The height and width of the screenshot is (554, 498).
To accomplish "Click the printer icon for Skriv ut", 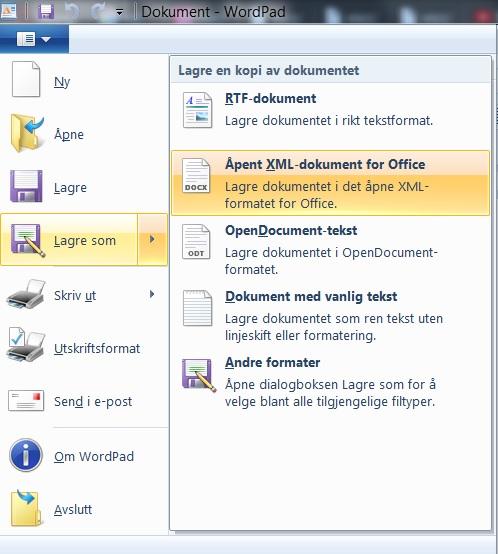I will (x=26, y=294).
